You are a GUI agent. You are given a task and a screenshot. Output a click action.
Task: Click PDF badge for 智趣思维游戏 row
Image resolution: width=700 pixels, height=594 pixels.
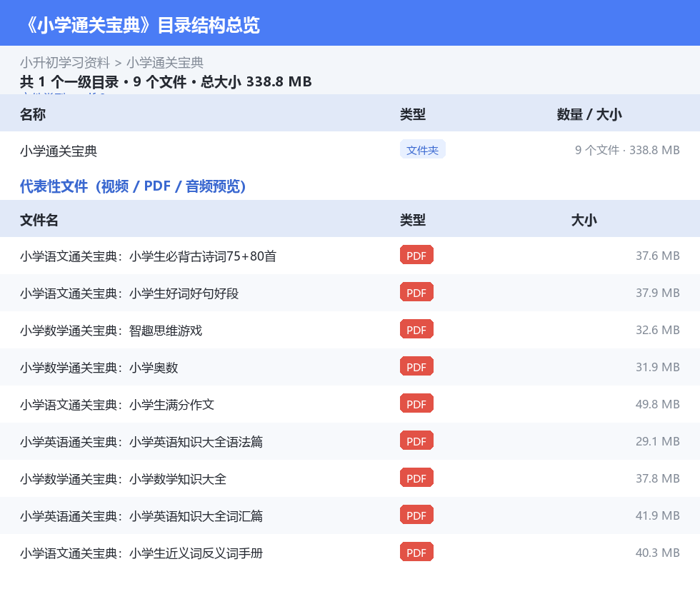(416, 329)
